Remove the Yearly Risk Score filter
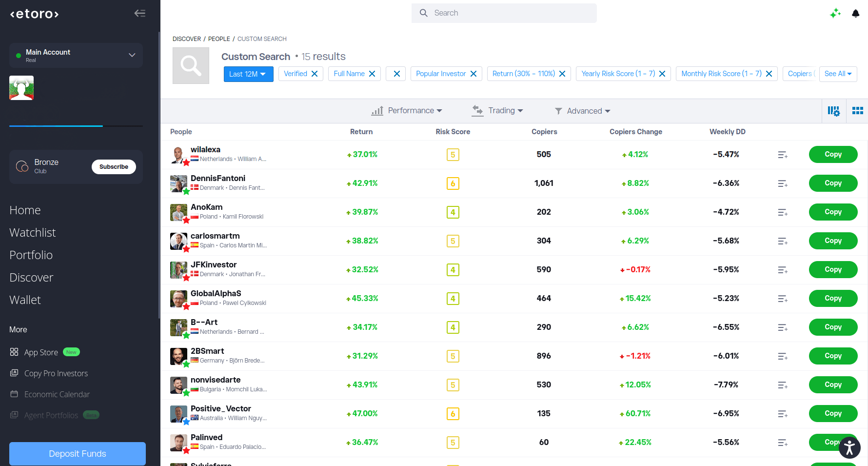 pyautogui.click(x=662, y=74)
